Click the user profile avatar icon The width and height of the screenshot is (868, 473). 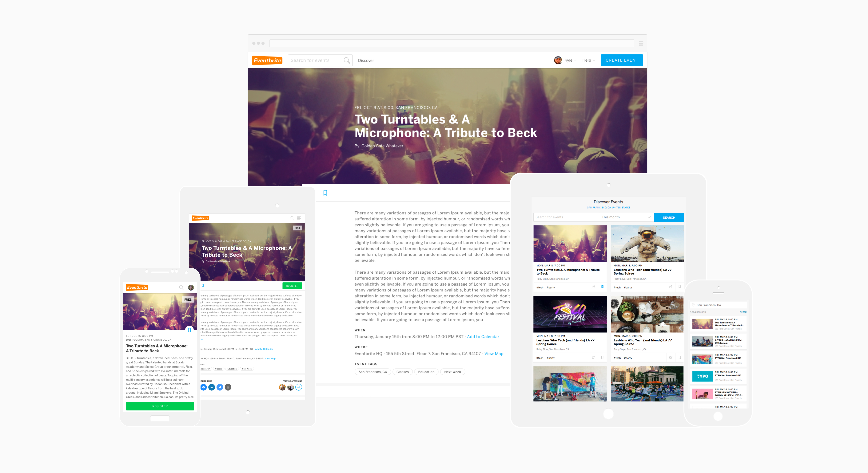[557, 60]
